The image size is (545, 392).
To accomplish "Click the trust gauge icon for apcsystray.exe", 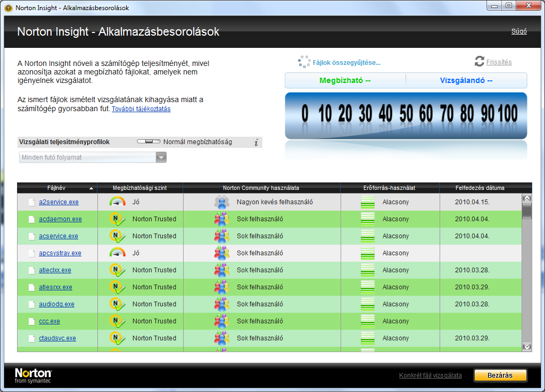I will (x=118, y=253).
